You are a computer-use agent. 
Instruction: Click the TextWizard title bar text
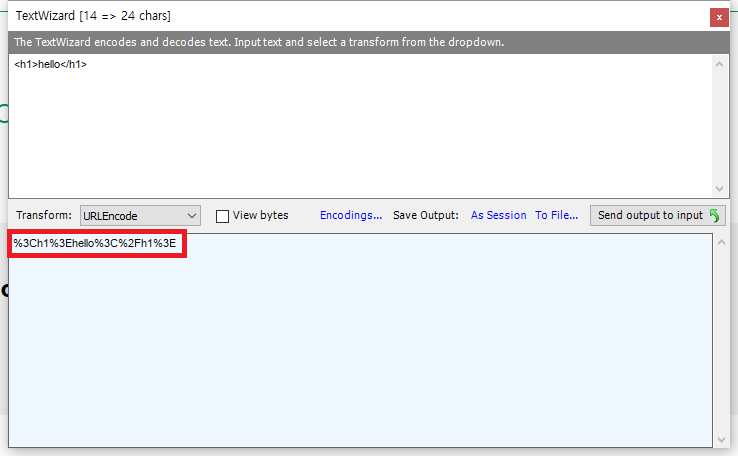point(93,16)
